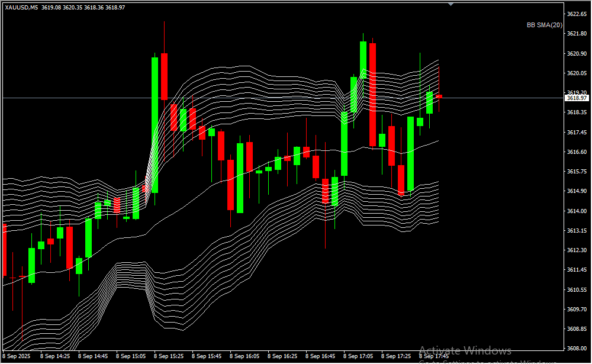Click the 8 Sep 16:05 time label
Screen dimensions: 592x364
pos(244,356)
